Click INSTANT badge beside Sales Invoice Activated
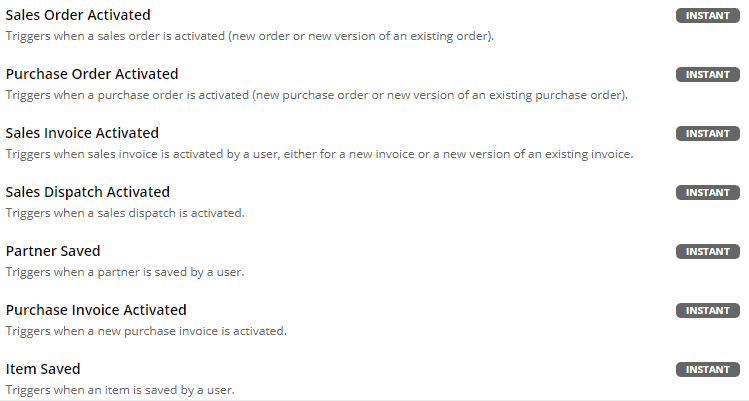The image size is (749, 401). point(707,133)
